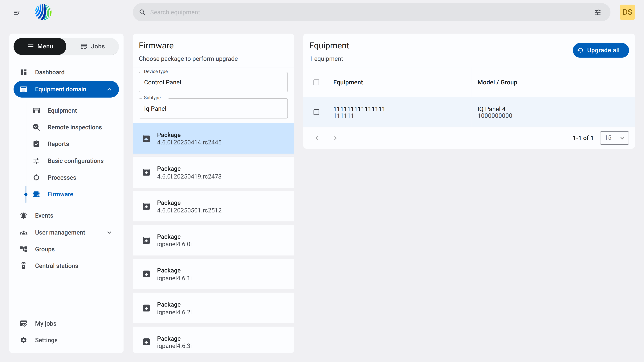Viewport: 644px width, 362px height.
Task: Go to next equipment page
Action: 335,138
